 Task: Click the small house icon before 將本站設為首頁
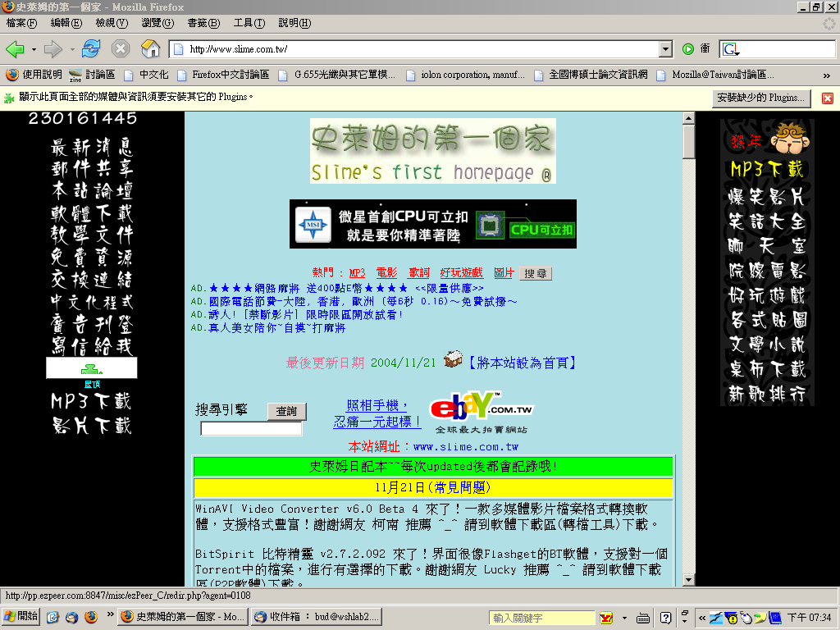[453, 359]
